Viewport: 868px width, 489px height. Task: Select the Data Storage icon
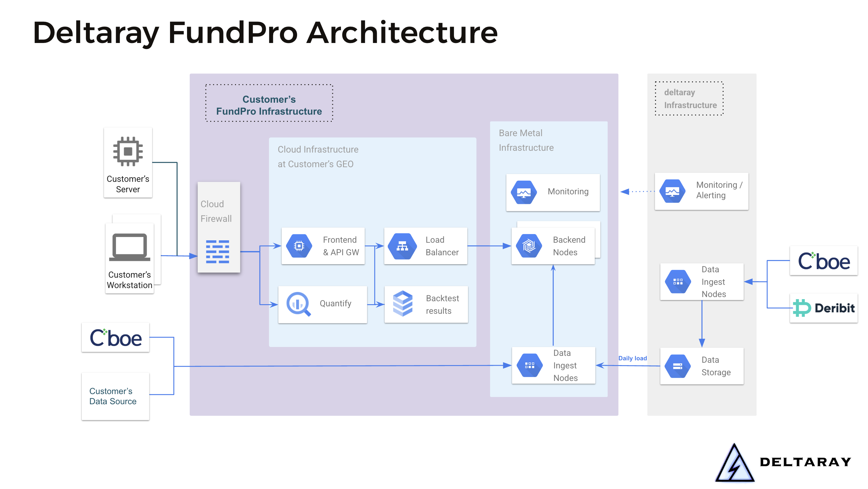[678, 366]
